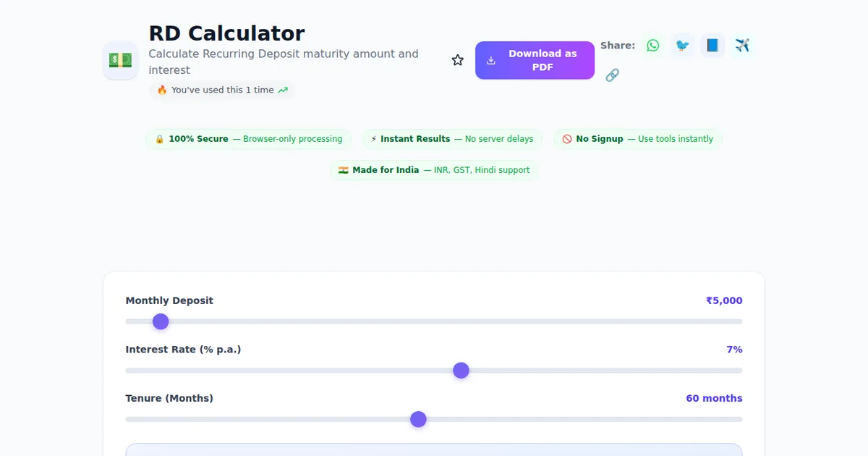Share via Telegram paper plane icon

742,46
